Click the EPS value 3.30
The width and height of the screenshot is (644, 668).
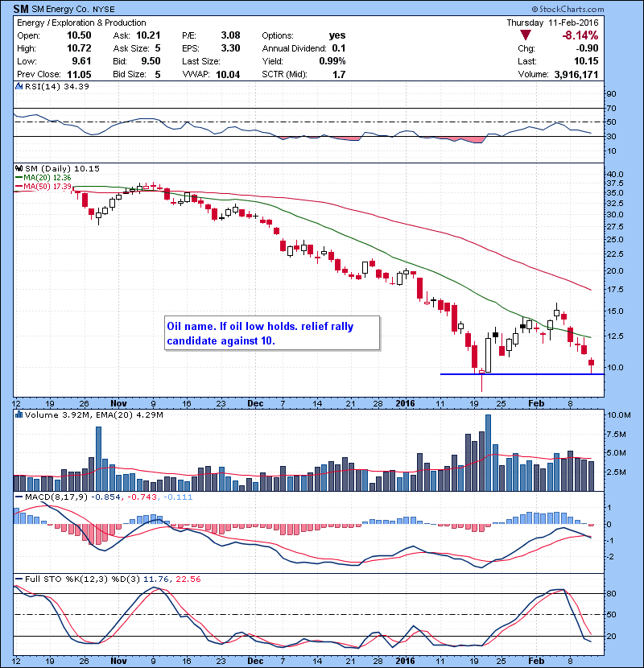(x=230, y=48)
